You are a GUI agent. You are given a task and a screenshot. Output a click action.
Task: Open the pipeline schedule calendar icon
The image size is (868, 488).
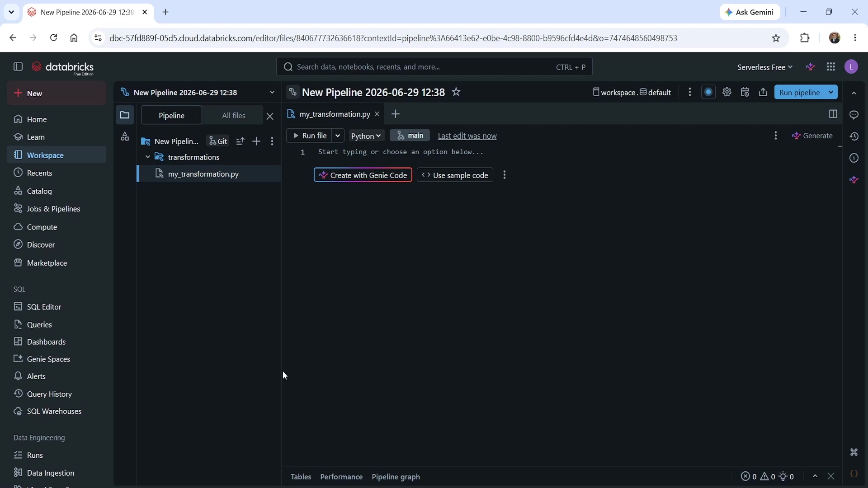pos(745,92)
